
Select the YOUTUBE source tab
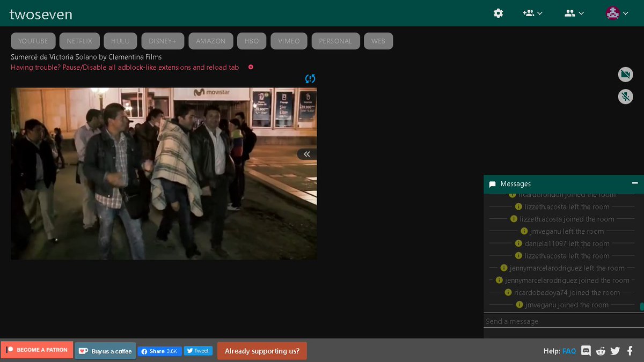coord(33,41)
